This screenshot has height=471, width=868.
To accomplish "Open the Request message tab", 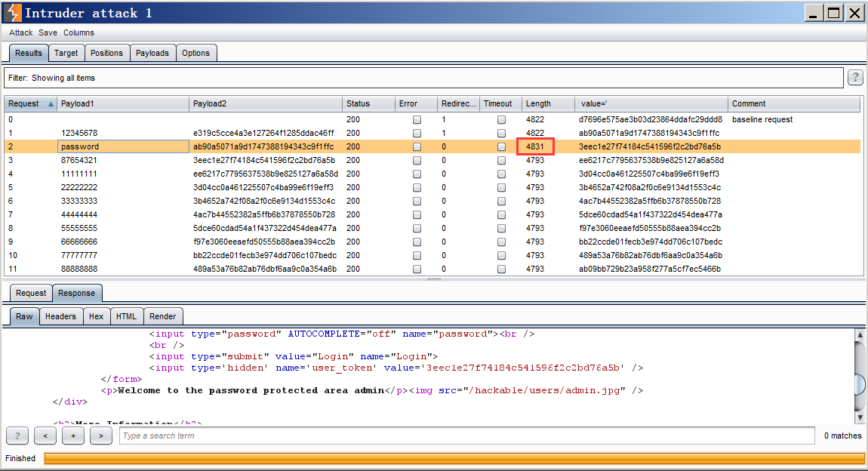I will [31, 294].
